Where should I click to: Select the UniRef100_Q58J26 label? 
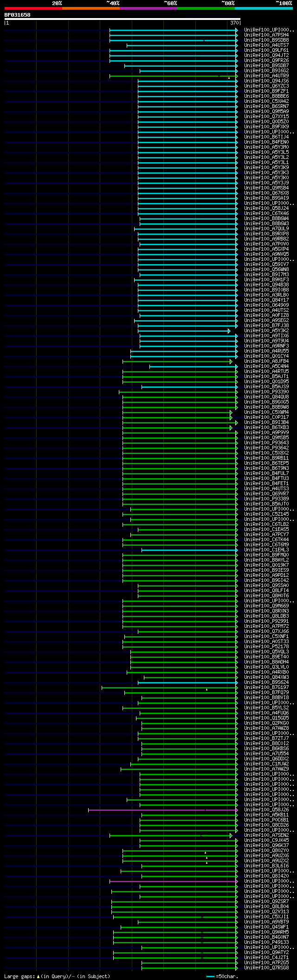266,809
